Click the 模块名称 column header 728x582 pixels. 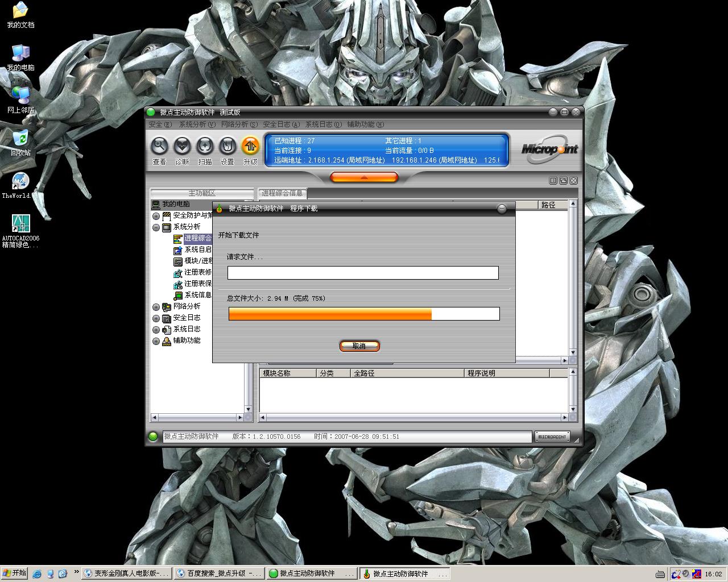click(288, 373)
